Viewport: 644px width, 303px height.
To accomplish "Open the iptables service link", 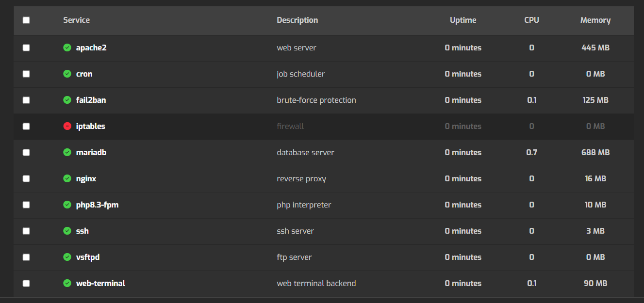I will [91, 126].
